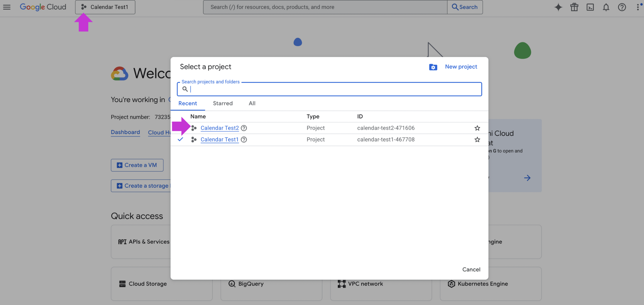Click help icon beside Calendar Test2
The width and height of the screenshot is (644, 305).
(244, 128)
